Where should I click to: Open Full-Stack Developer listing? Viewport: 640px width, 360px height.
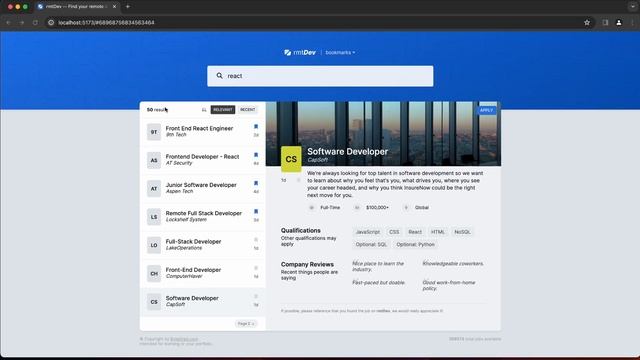tap(202, 245)
